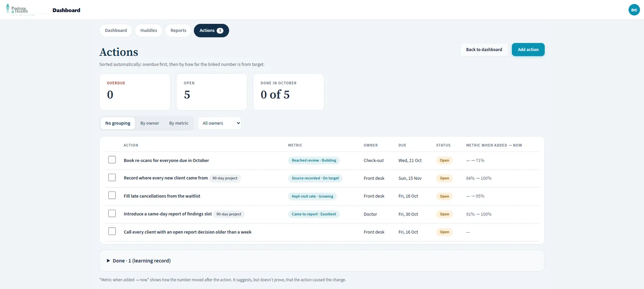Click the Owner column header
This screenshot has width=644, height=289.
tap(371, 145)
